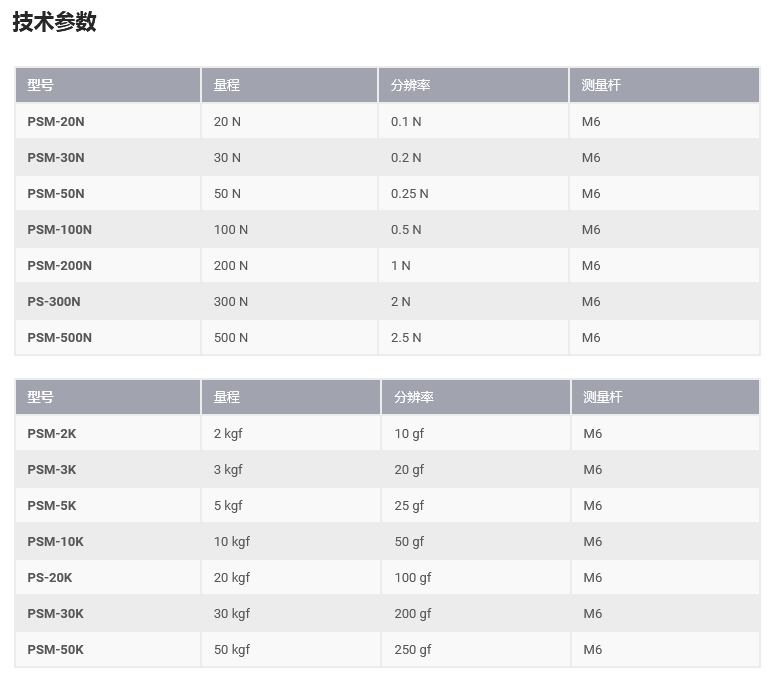Click the 0.2 N resolution value
This screenshot has height=682, width=784.
coord(406,158)
